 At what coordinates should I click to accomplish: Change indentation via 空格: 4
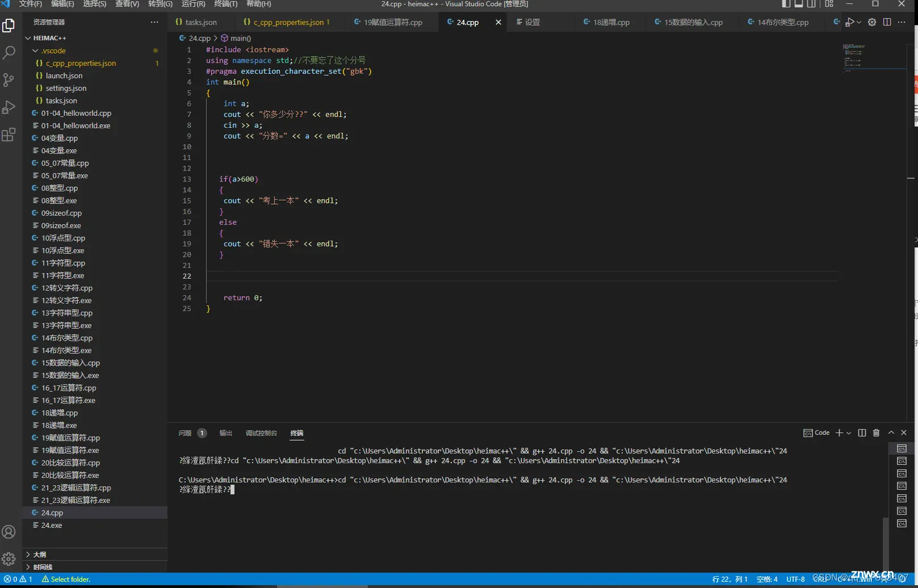[x=767, y=579]
